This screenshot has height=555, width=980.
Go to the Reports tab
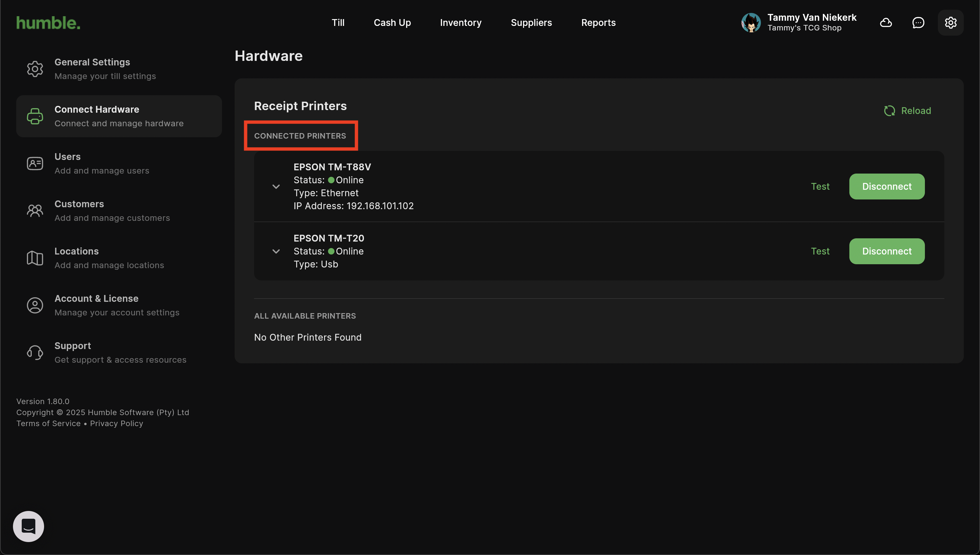pos(598,23)
